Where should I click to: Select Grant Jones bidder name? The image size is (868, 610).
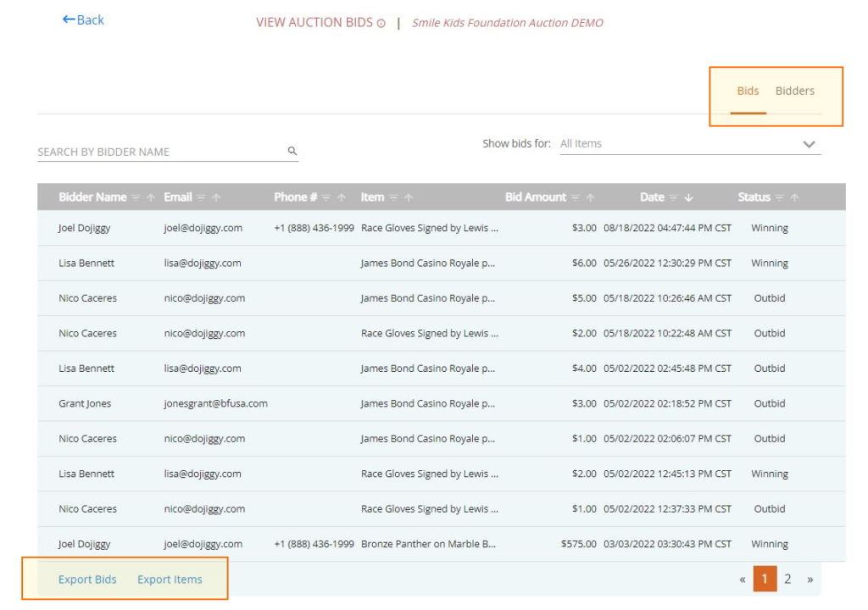tap(85, 403)
